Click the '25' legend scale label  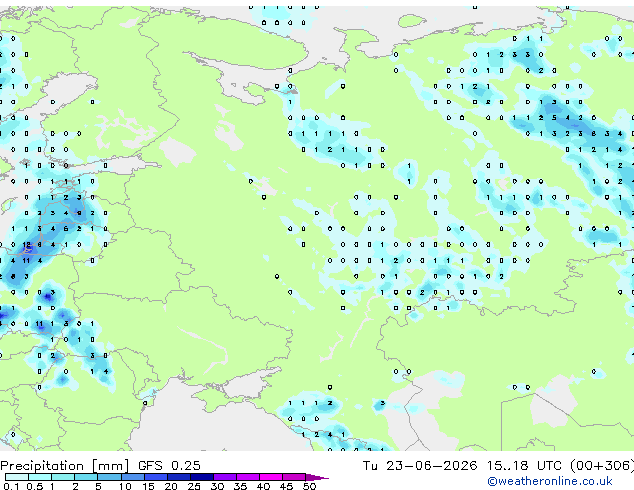coord(194,486)
